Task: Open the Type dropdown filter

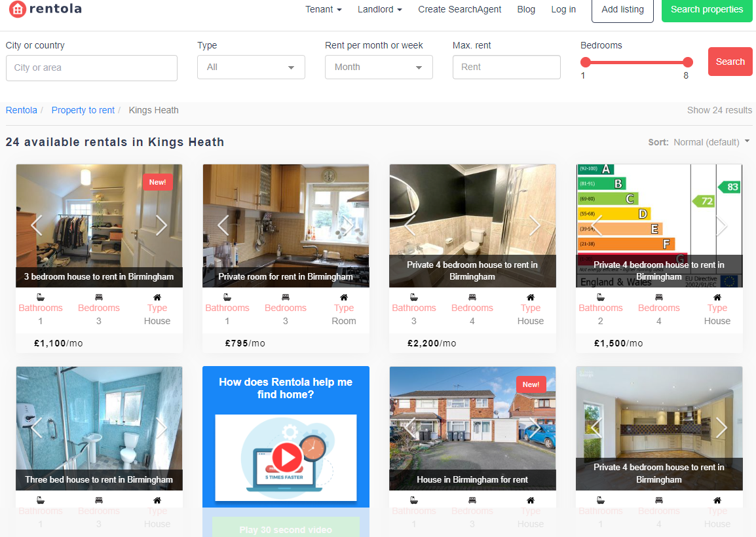Action: coord(251,67)
